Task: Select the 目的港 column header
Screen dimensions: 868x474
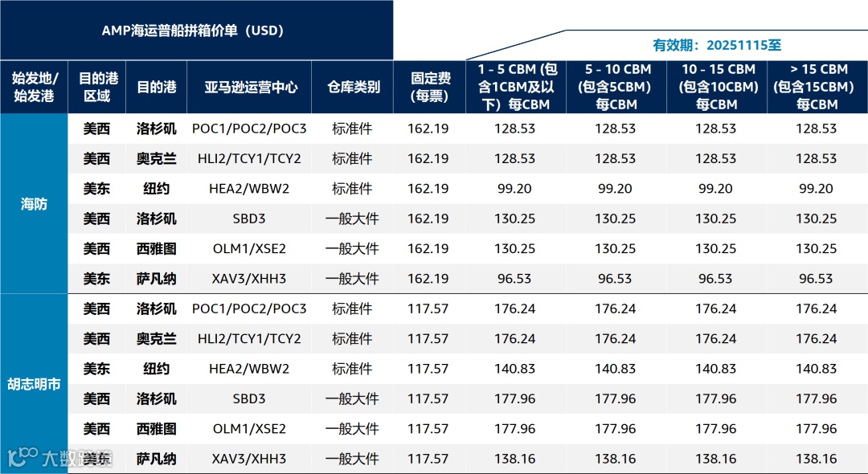Action: [x=157, y=88]
